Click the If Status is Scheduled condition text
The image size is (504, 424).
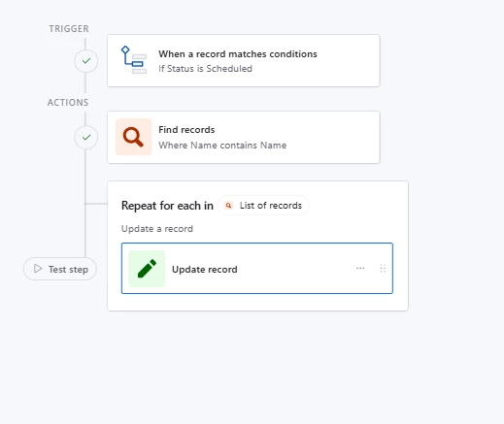pyautogui.click(x=205, y=69)
